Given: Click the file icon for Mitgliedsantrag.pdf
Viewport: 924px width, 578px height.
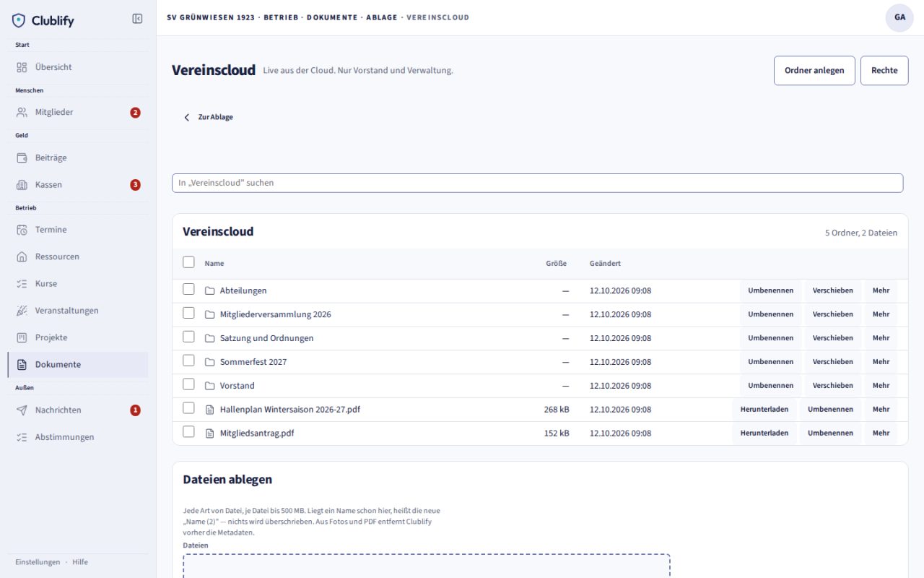Looking at the screenshot, I should point(210,433).
